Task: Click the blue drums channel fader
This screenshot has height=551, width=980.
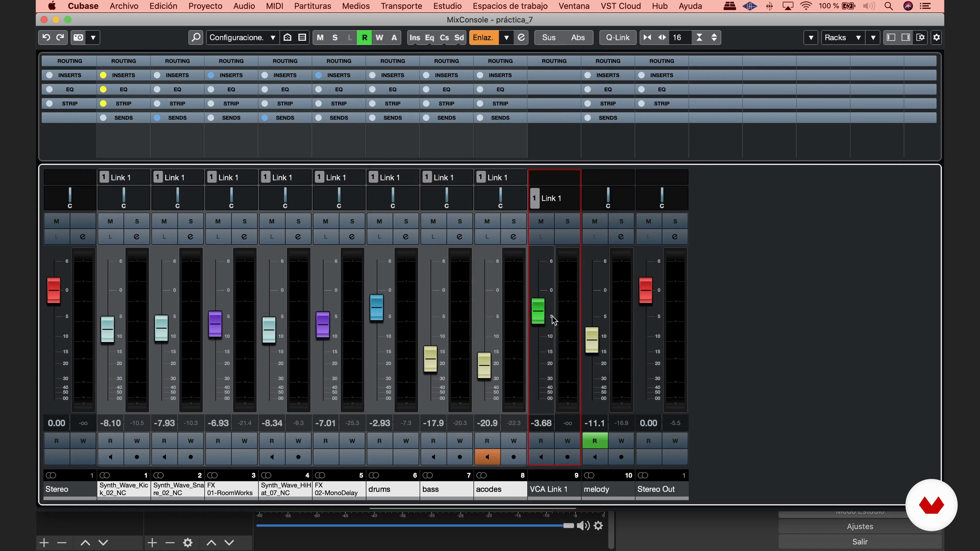Action: [376, 307]
